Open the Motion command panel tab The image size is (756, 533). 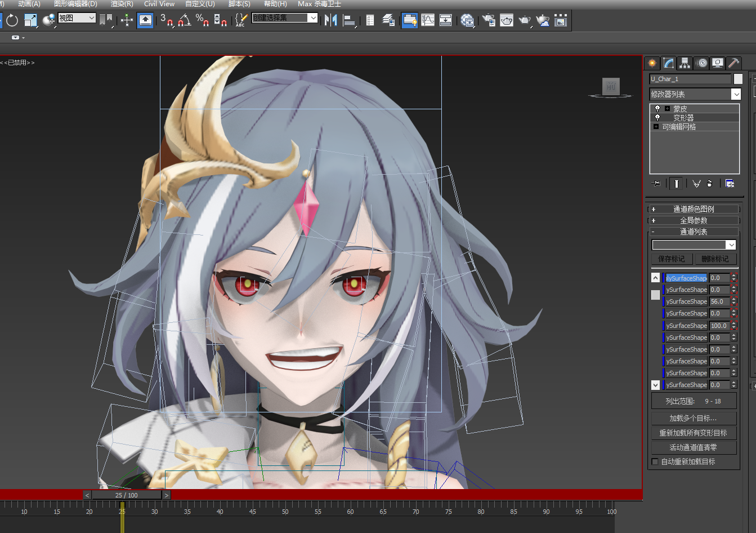701,63
